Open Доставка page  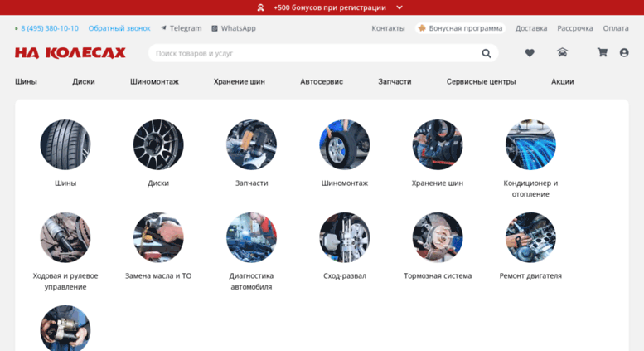531,28
